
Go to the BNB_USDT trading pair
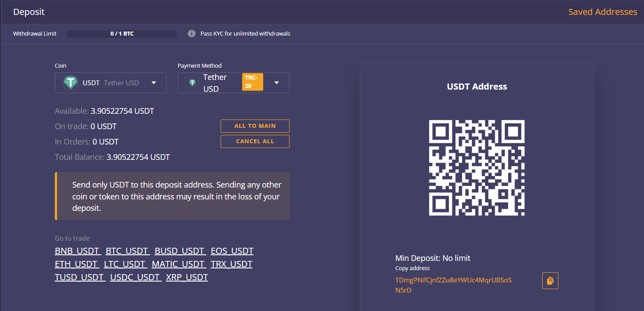coord(78,251)
